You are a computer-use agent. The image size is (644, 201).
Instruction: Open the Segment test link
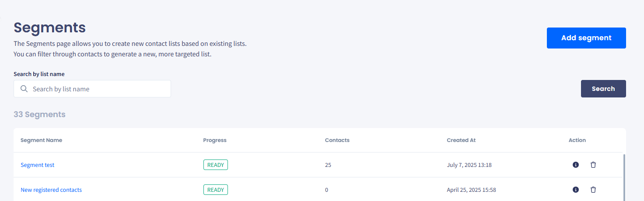tap(38, 165)
